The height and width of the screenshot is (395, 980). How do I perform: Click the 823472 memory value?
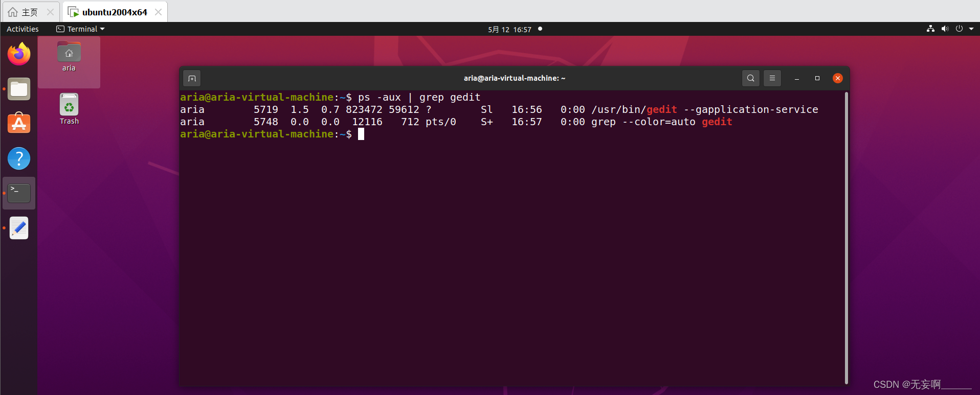coord(364,109)
